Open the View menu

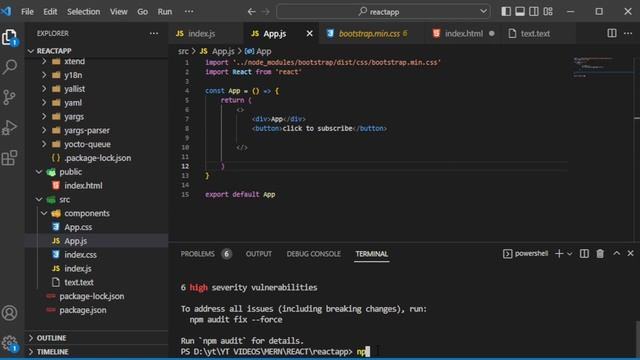pyautogui.click(x=118, y=11)
